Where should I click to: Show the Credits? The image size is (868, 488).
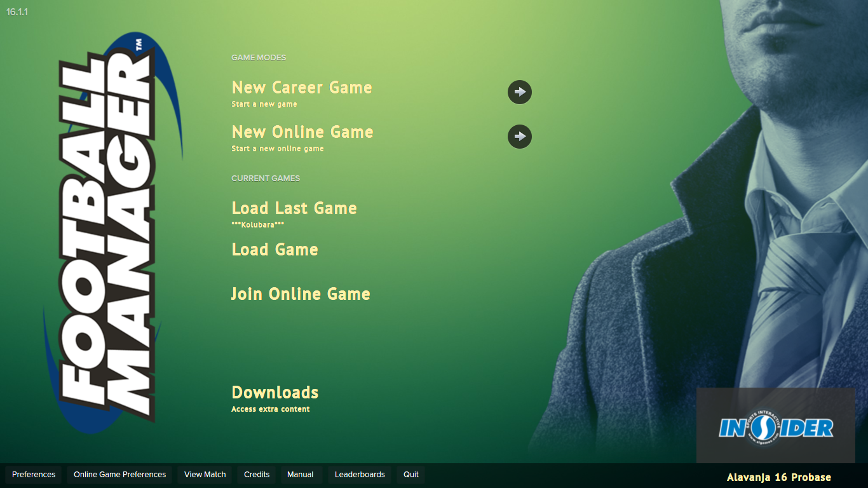click(x=257, y=475)
